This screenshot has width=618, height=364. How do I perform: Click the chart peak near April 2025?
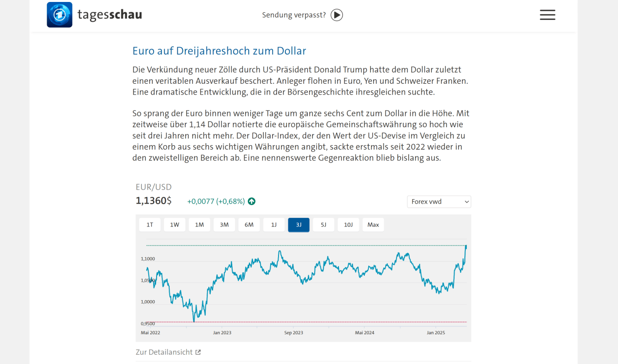tap(466, 247)
